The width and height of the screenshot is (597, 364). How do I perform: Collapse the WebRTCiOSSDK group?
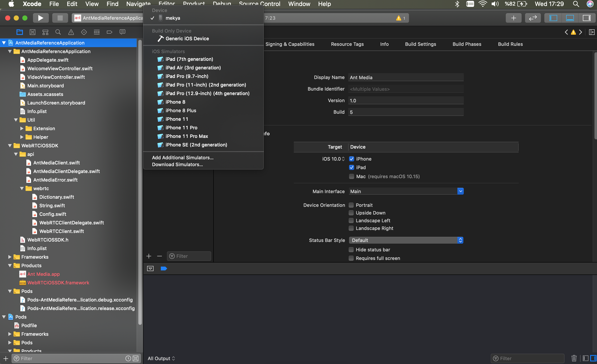click(10, 145)
